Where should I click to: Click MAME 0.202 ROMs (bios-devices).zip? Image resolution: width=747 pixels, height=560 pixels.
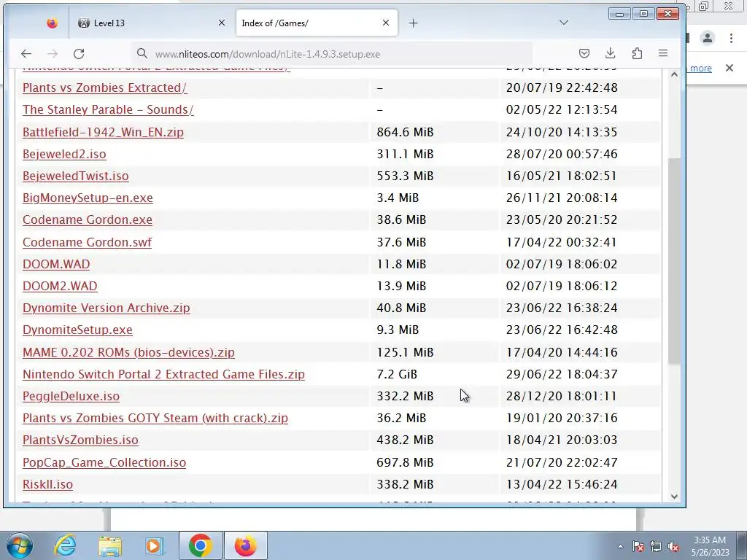(128, 352)
